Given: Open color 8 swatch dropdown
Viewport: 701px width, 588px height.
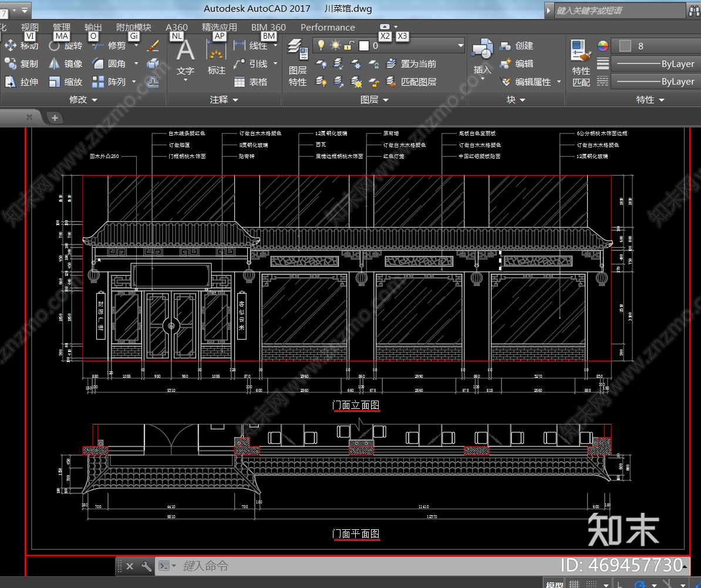Looking at the screenshot, I should click(655, 46).
